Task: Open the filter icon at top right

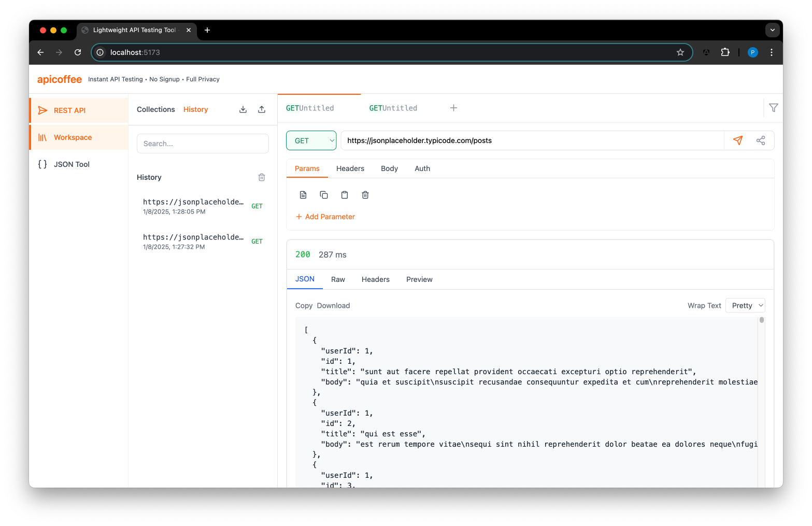Action: click(x=773, y=108)
